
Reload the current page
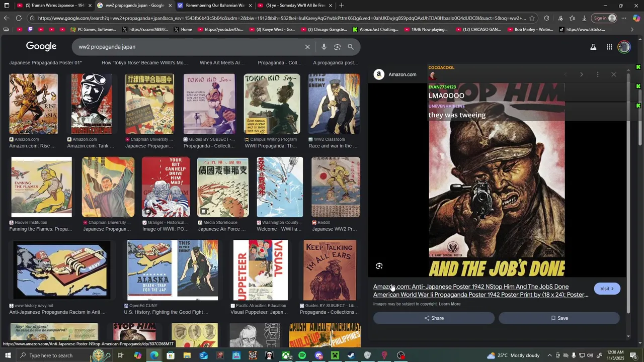(19, 18)
